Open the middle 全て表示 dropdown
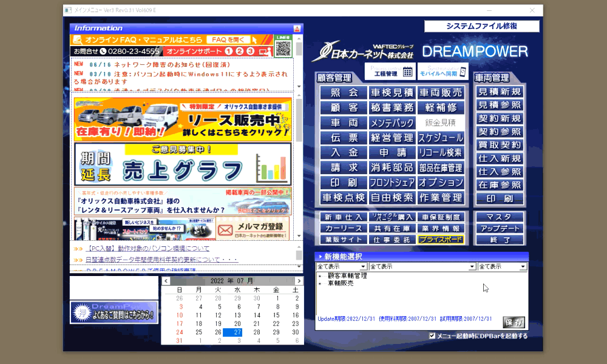 [x=422, y=266]
